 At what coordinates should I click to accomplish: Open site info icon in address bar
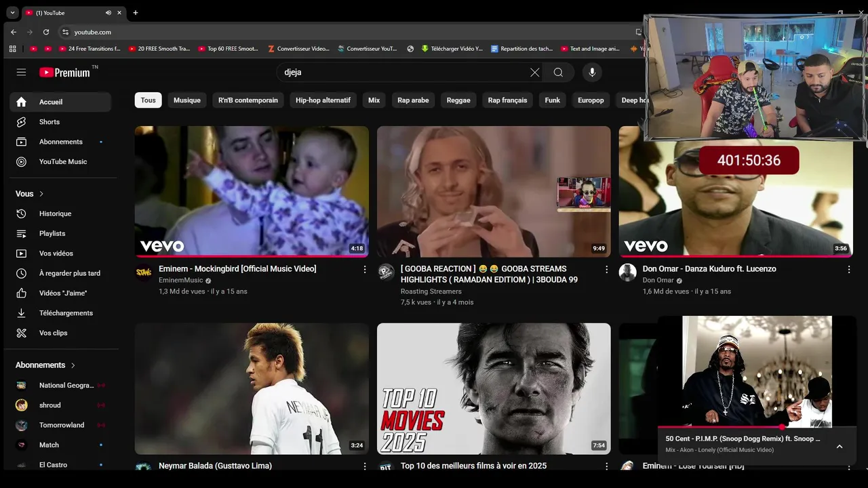coord(65,32)
